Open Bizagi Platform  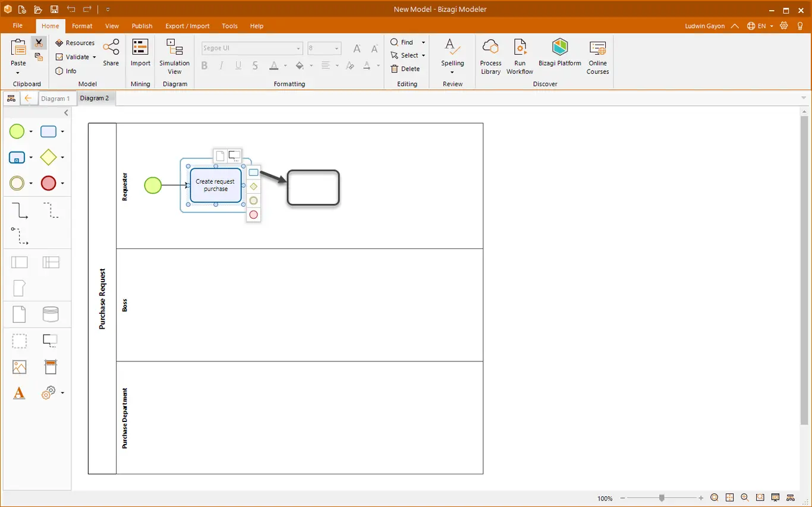point(560,53)
